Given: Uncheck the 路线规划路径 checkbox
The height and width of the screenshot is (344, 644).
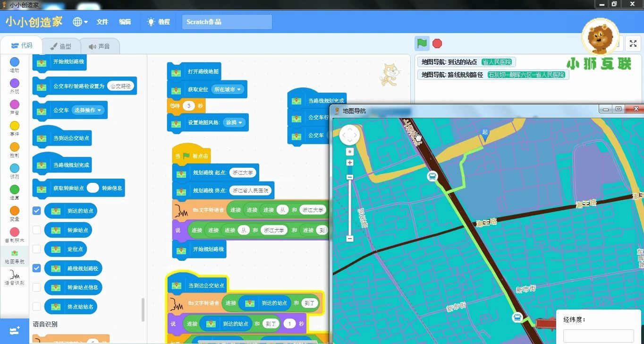Looking at the screenshot, I should coord(36,268).
